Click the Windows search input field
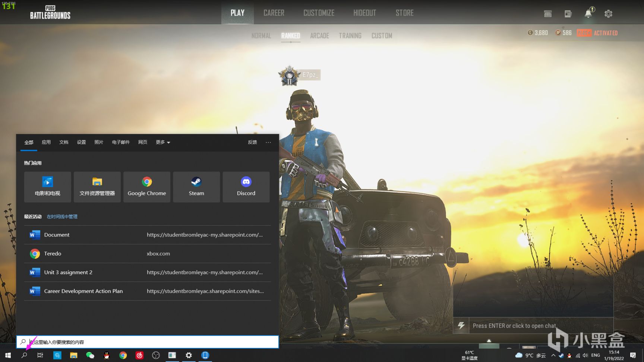 pos(148,342)
